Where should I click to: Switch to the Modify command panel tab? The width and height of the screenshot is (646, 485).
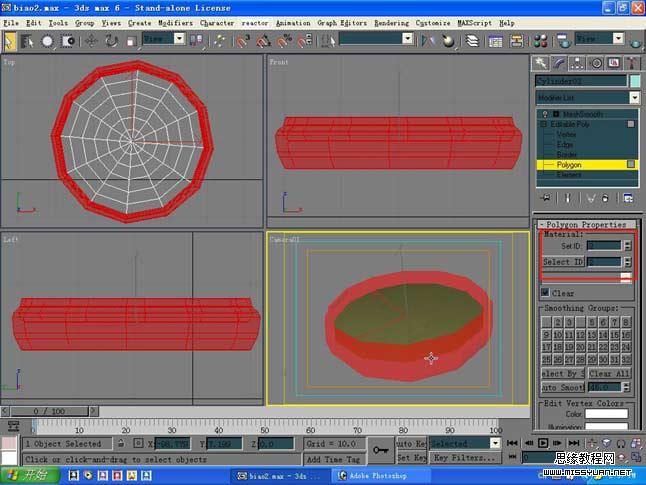[559, 63]
